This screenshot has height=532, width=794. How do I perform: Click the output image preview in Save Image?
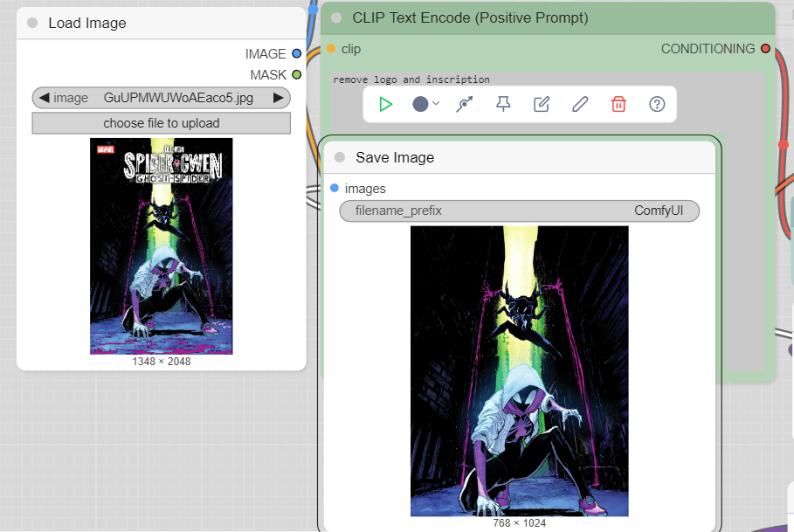point(519,371)
